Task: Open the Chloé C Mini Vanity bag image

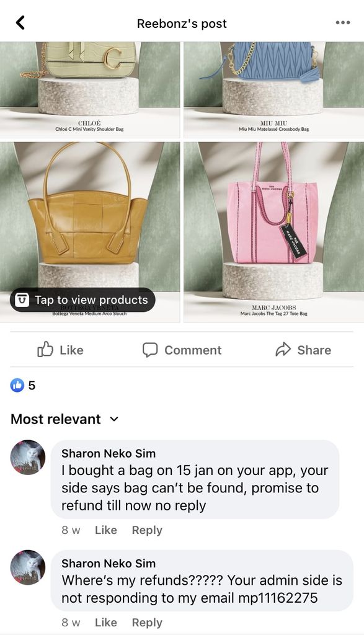Action: pyautogui.click(x=89, y=89)
